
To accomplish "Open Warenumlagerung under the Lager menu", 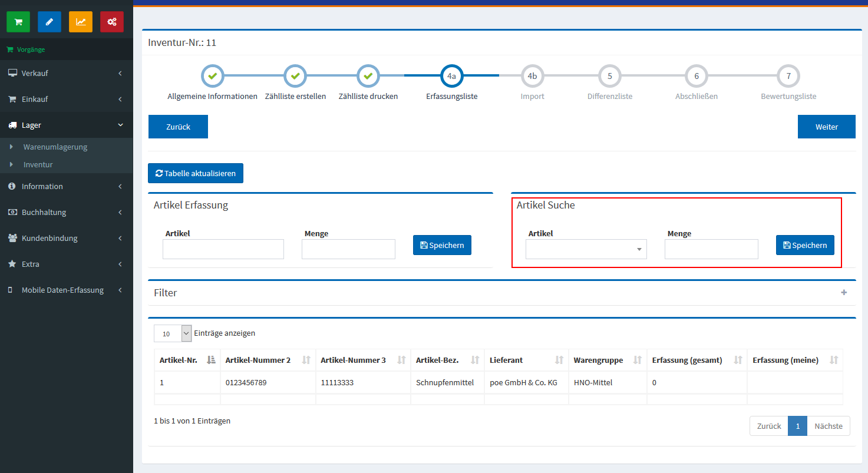I will (55, 147).
